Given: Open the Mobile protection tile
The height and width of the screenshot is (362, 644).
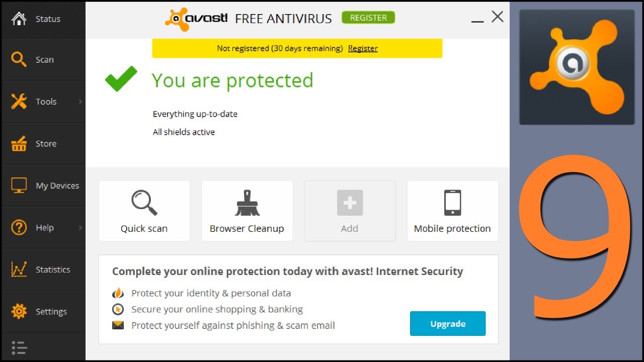Looking at the screenshot, I should pos(452,211).
